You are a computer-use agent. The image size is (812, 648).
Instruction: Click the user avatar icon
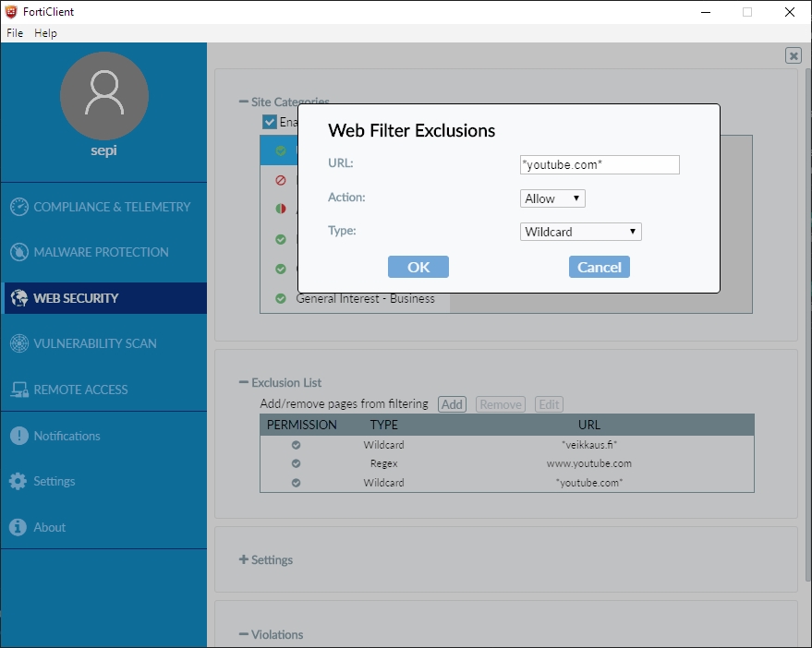pyautogui.click(x=104, y=96)
